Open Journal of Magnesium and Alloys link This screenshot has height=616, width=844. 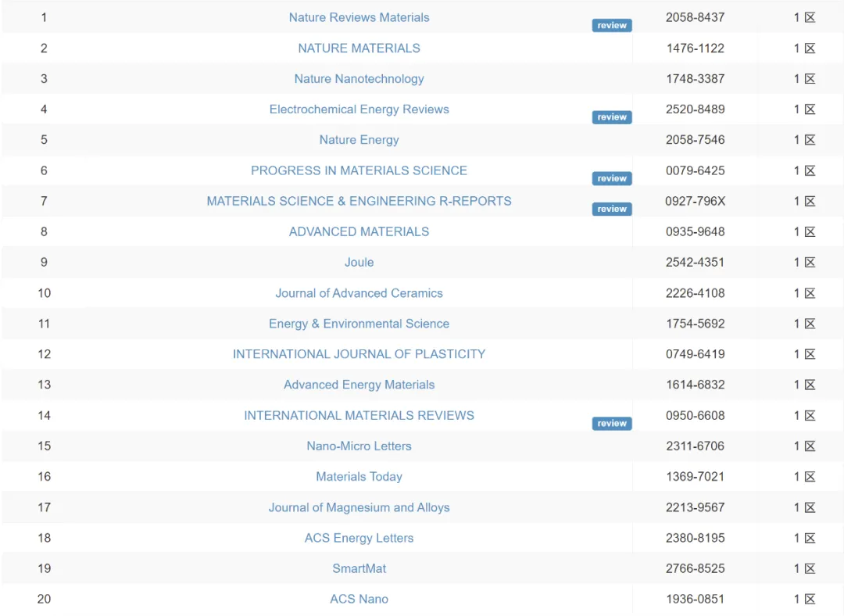[359, 507]
